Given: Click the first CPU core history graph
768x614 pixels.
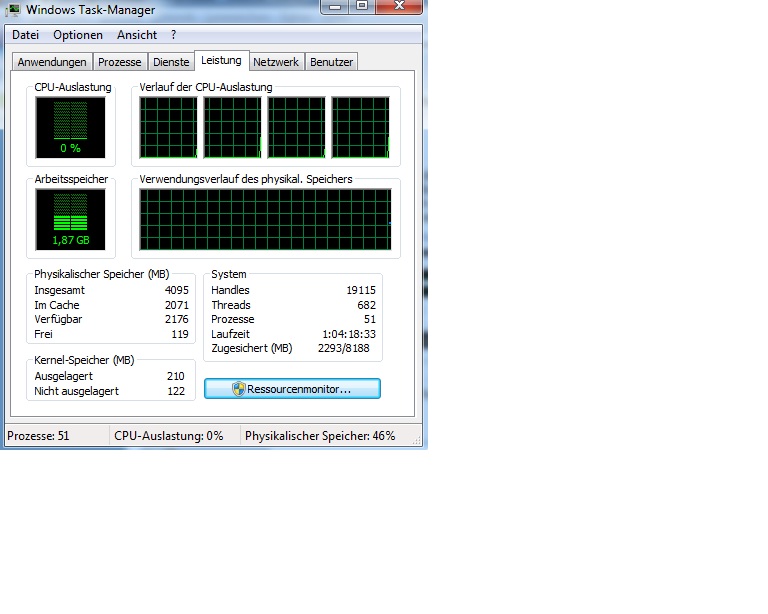Looking at the screenshot, I should pos(168,127).
